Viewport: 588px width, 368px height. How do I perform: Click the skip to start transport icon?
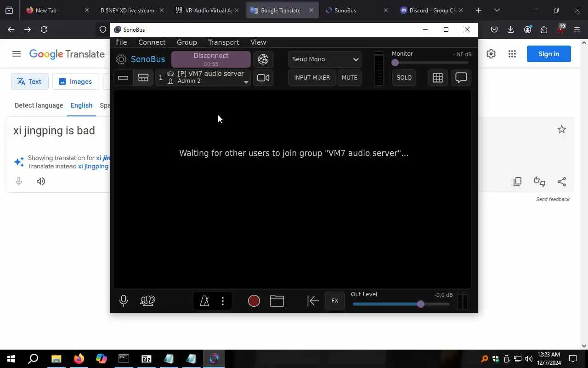pos(313,301)
